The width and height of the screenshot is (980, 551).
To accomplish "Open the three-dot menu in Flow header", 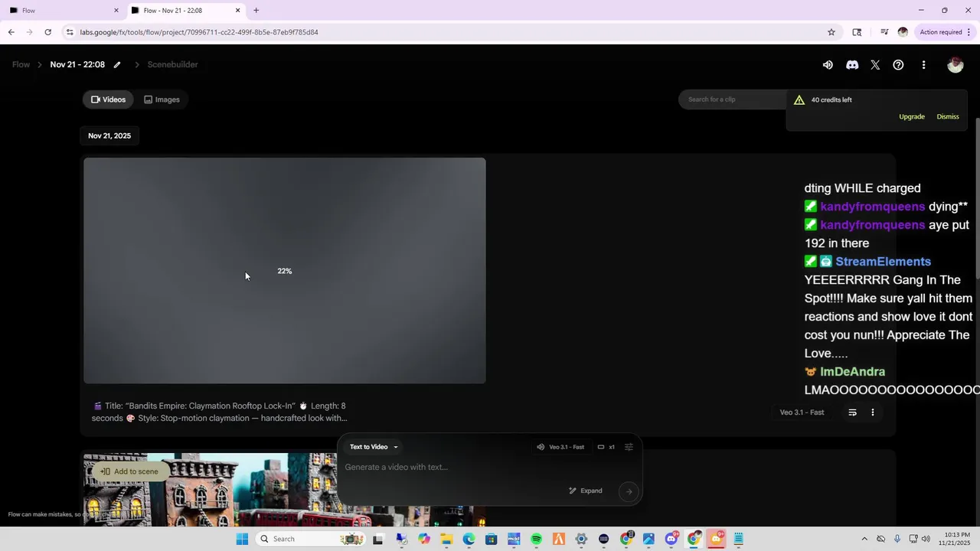I will click(x=923, y=65).
